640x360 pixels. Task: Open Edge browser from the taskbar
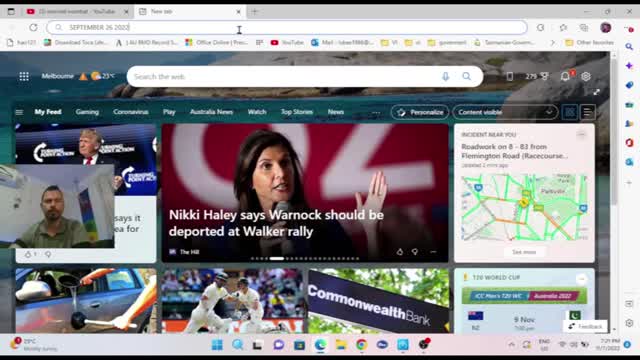(320, 345)
